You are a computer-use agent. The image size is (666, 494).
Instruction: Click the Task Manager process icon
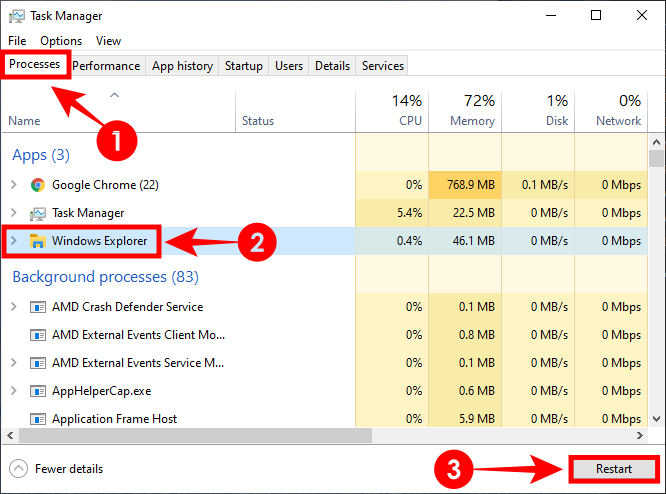click(38, 213)
